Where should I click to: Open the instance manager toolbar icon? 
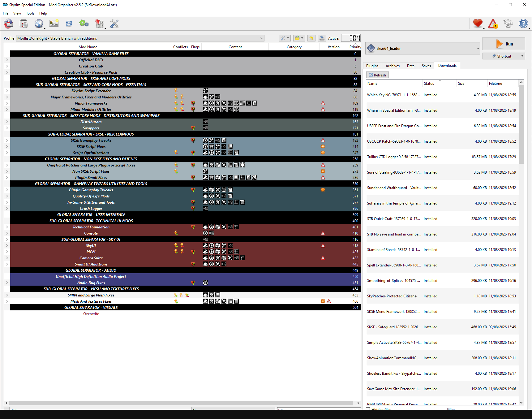pos(9,24)
